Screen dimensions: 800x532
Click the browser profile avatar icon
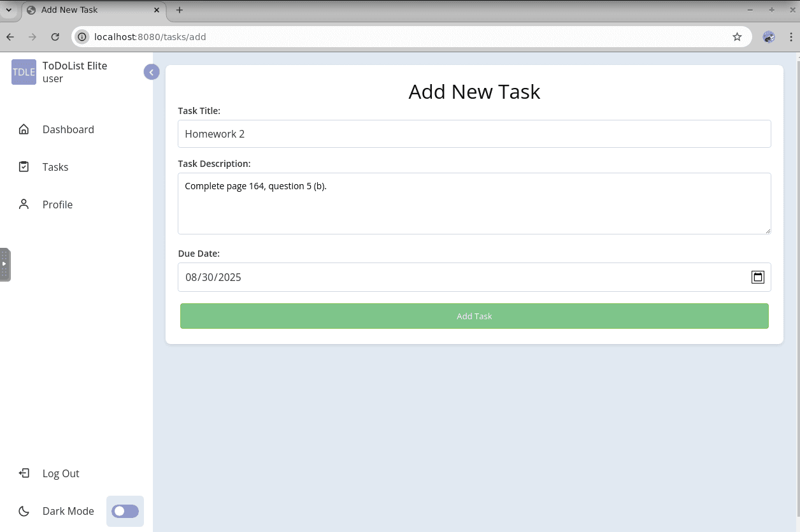click(x=769, y=37)
